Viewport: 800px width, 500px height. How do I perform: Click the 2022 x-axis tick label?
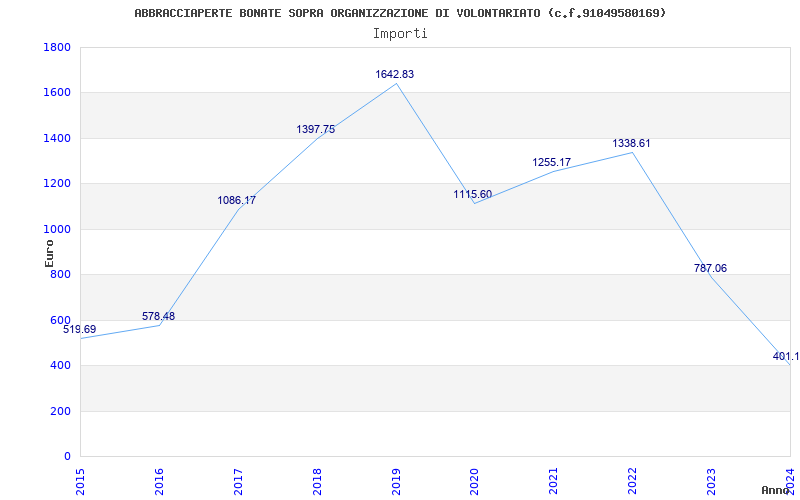click(633, 482)
